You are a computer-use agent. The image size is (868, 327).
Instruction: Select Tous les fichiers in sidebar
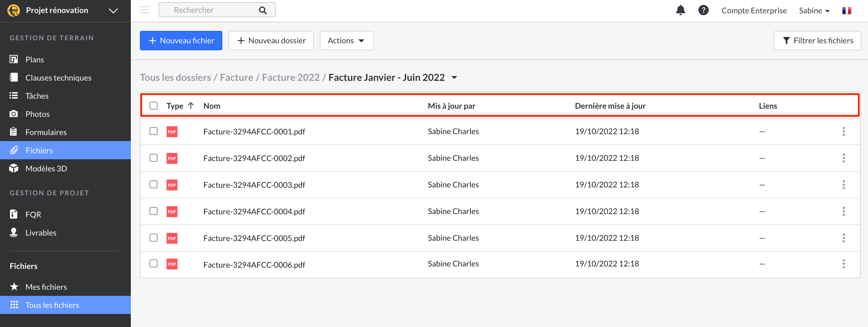tap(52, 305)
